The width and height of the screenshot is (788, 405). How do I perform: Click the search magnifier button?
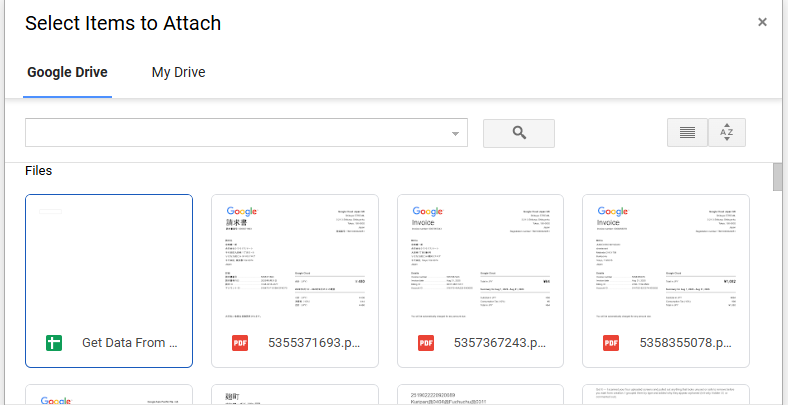tap(519, 133)
